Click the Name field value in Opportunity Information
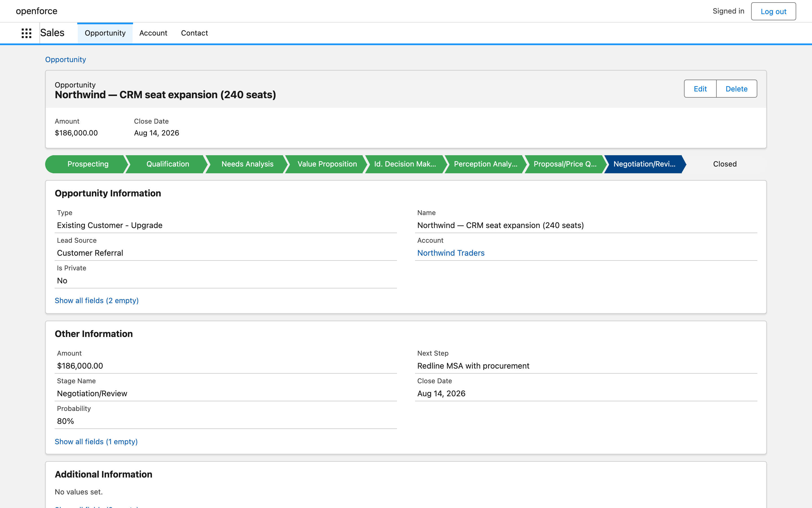The image size is (812, 508). point(500,225)
